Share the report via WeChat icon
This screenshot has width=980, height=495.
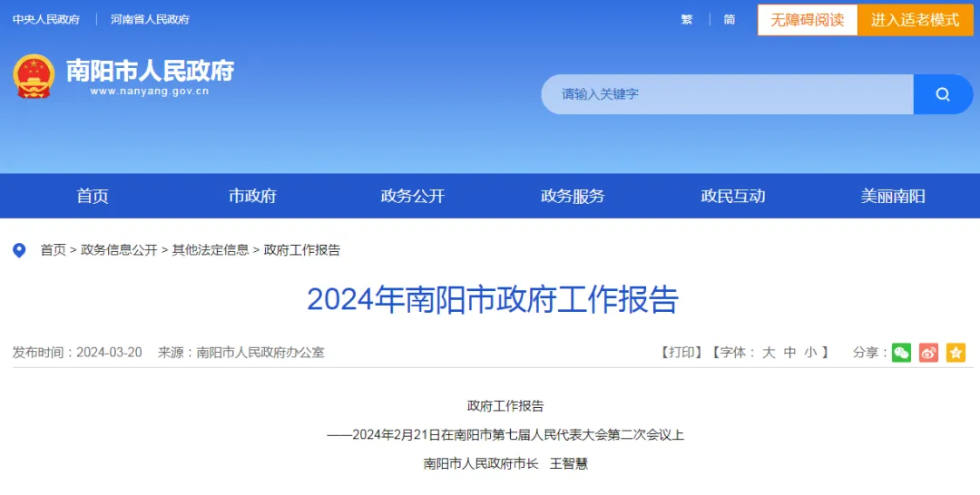[901, 353]
